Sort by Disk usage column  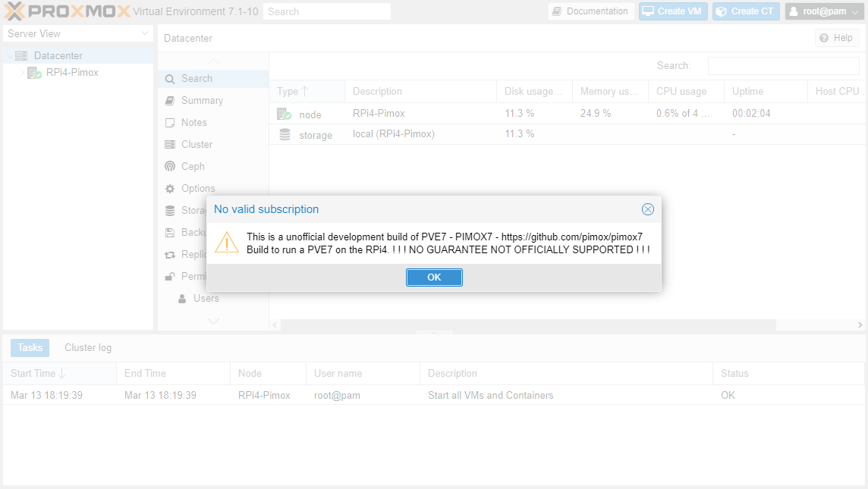coord(535,91)
